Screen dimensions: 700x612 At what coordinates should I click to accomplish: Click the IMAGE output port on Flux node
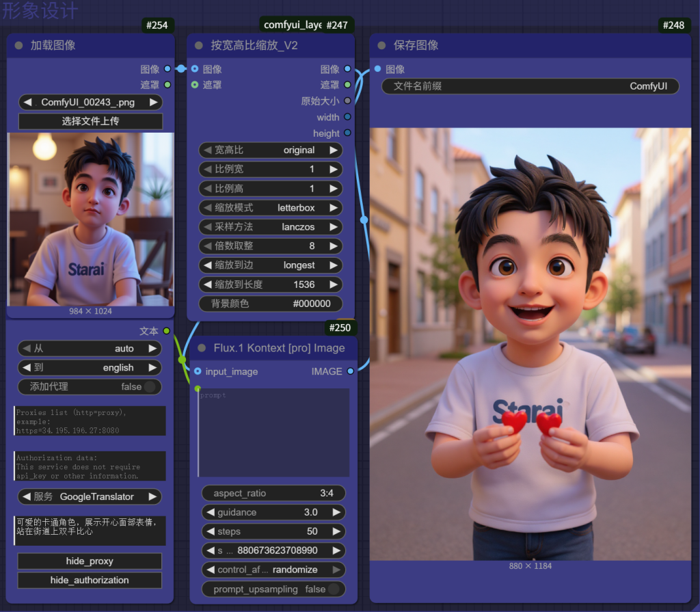[351, 371]
